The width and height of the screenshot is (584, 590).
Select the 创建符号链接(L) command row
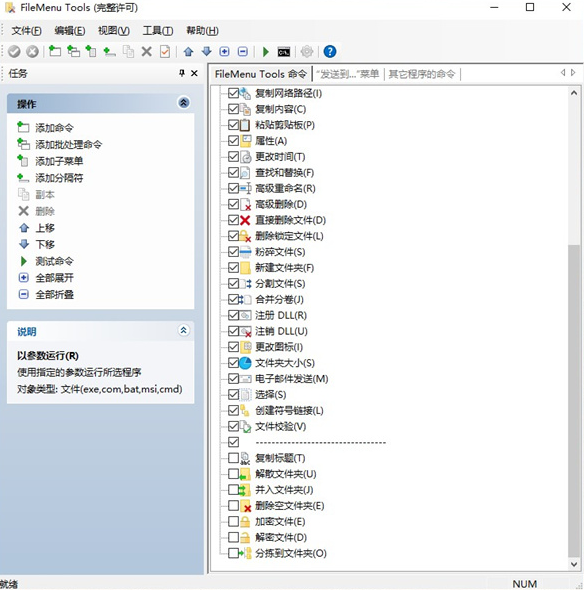(289, 411)
